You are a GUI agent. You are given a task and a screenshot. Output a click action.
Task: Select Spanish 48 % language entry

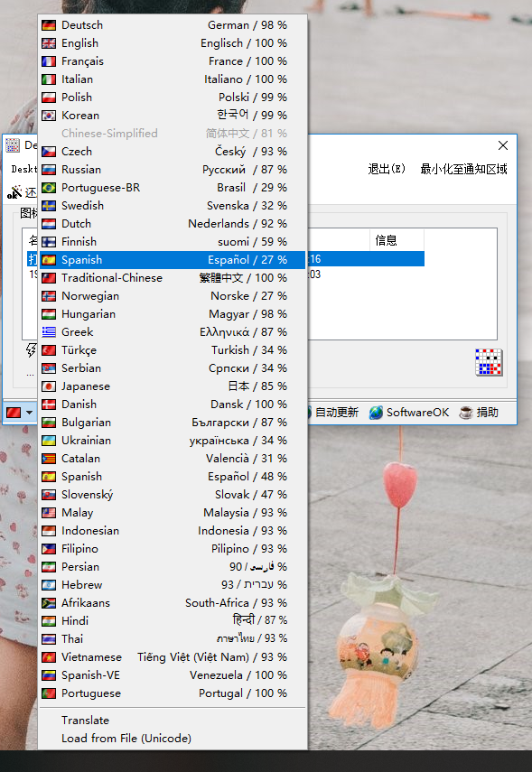172,477
